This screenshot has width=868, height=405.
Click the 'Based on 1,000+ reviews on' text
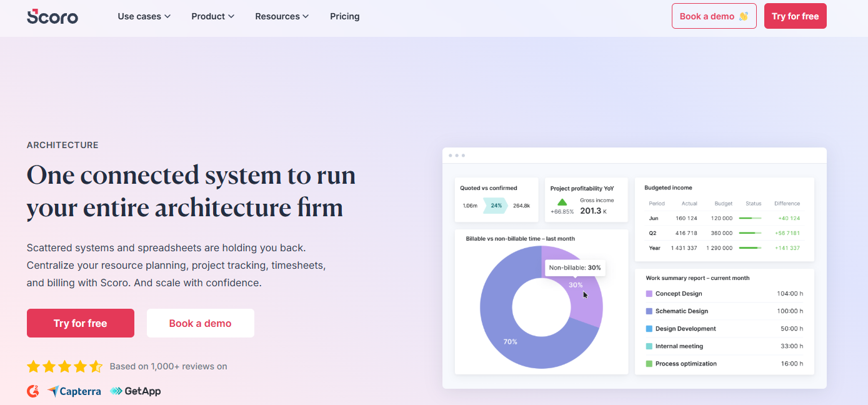[x=169, y=366]
